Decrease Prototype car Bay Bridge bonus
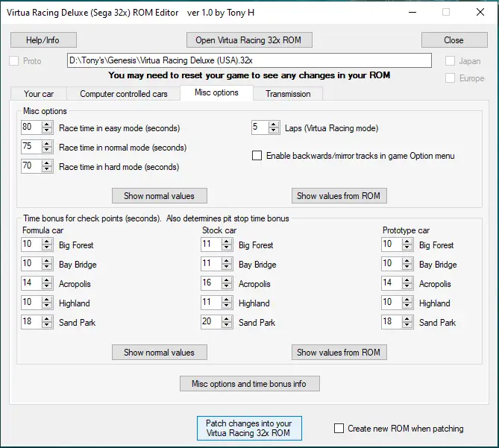Image resolution: width=499 pixels, height=448 pixels. pyautogui.click(x=407, y=267)
